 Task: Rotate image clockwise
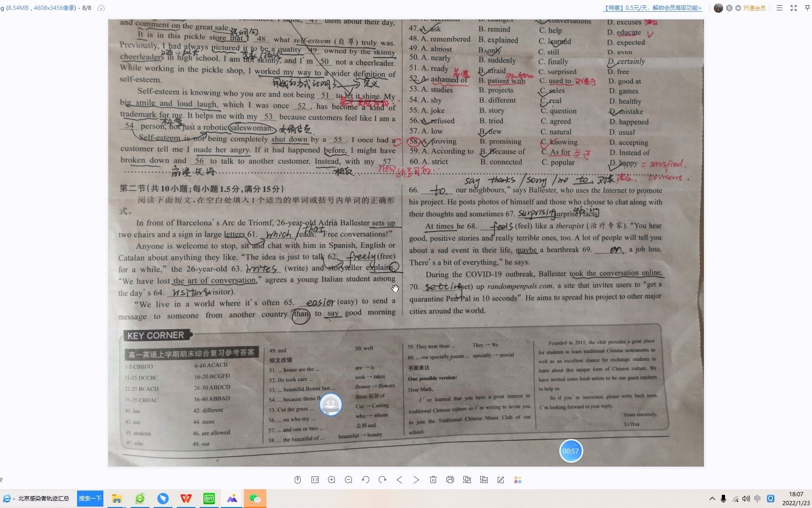[383, 480]
